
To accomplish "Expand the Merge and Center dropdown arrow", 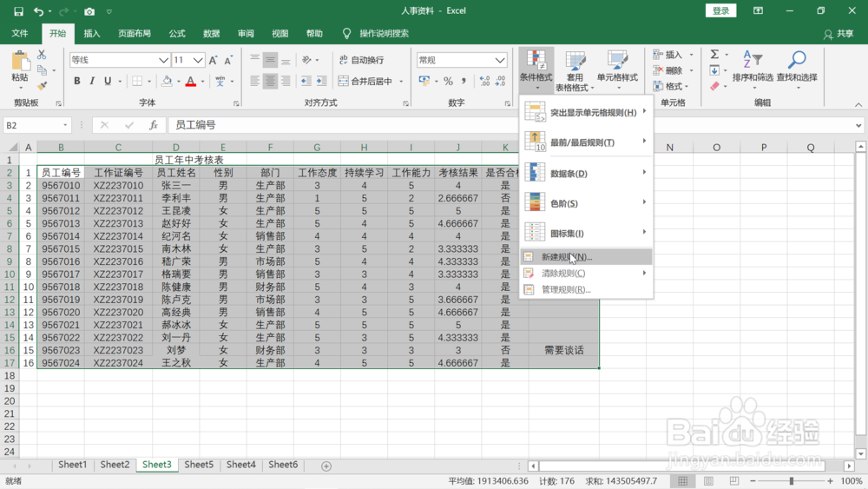I will click(x=401, y=82).
